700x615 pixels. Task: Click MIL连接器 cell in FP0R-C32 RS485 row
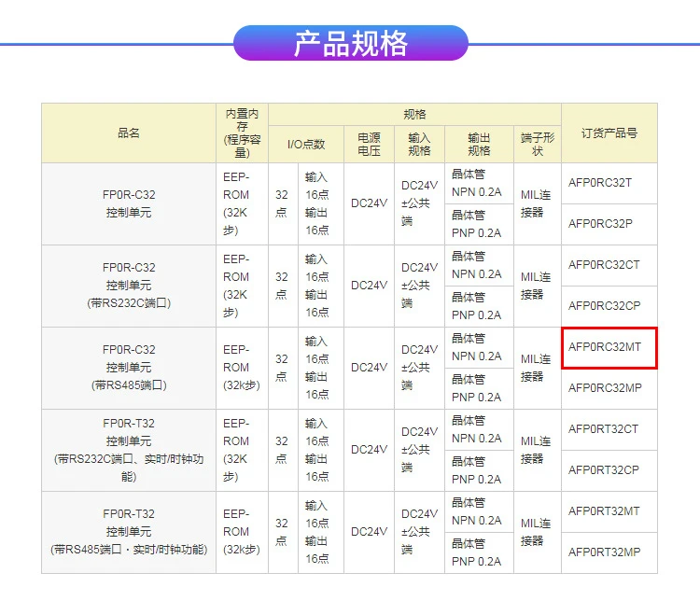click(538, 369)
